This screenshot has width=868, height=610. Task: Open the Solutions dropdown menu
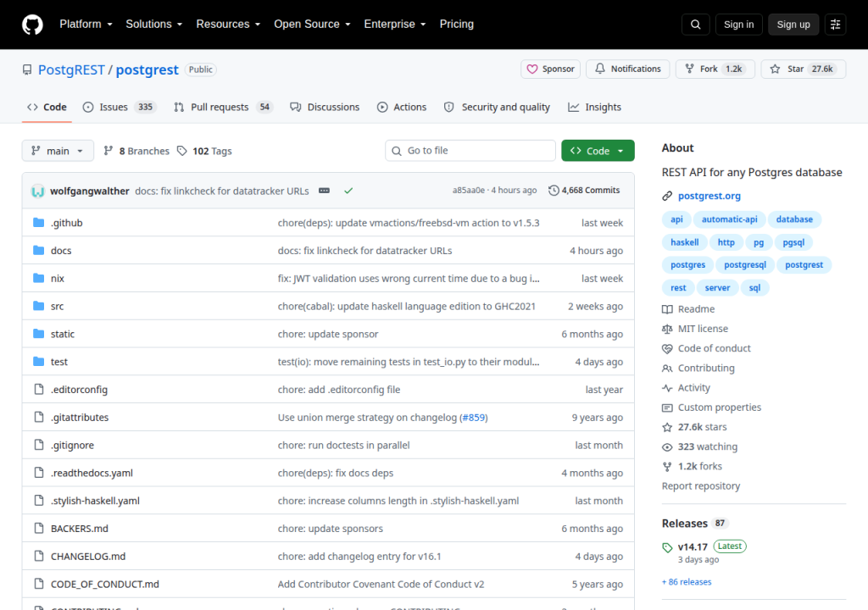154,25
